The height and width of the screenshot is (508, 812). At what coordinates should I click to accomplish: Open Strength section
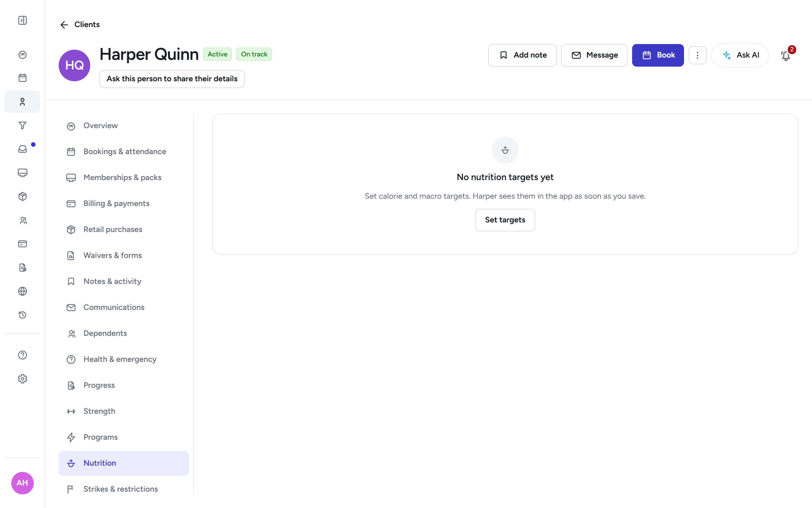tap(124, 411)
